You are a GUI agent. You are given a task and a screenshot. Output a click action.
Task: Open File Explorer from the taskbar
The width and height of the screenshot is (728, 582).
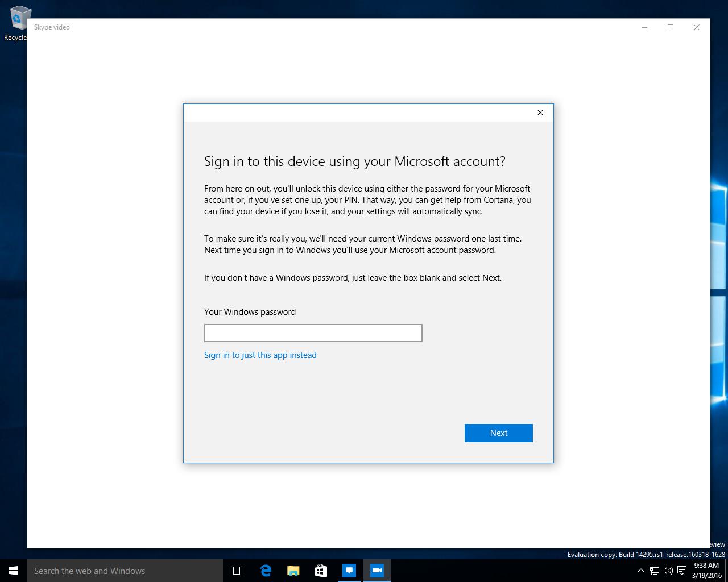tap(293, 571)
